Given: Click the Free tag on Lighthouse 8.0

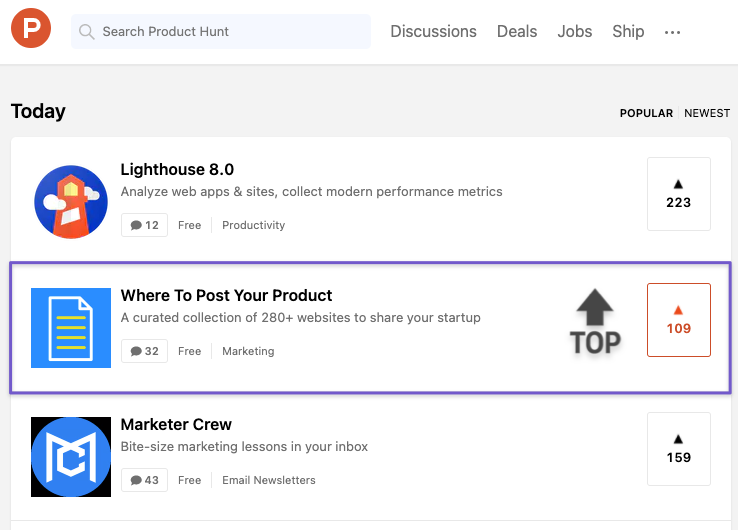Looking at the screenshot, I should tap(189, 225).
